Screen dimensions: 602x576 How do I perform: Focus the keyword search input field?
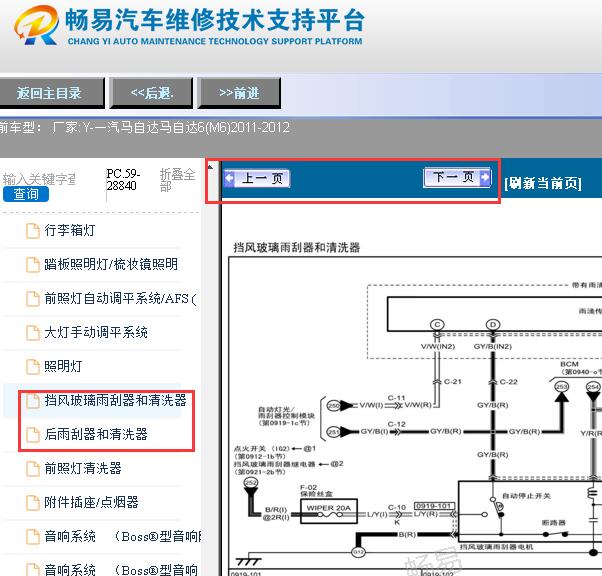[39, 179]
